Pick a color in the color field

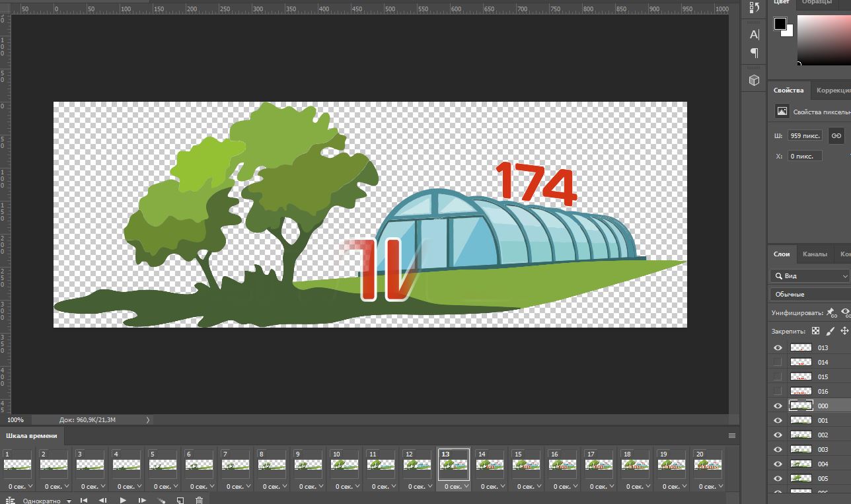pos(824,40)
